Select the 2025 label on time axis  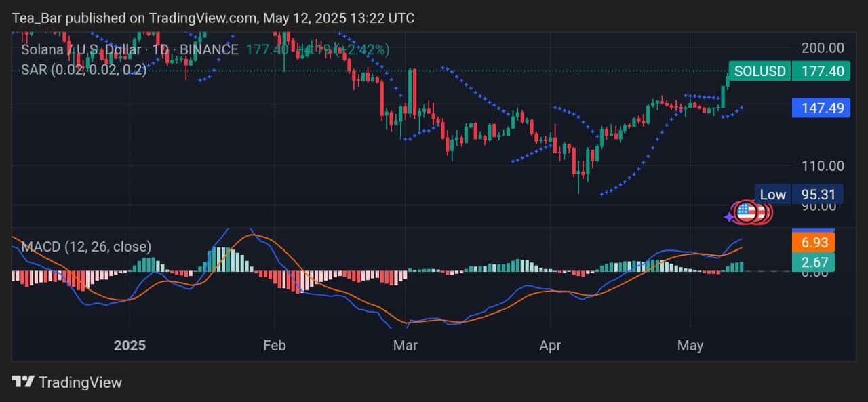pos(130,346)
